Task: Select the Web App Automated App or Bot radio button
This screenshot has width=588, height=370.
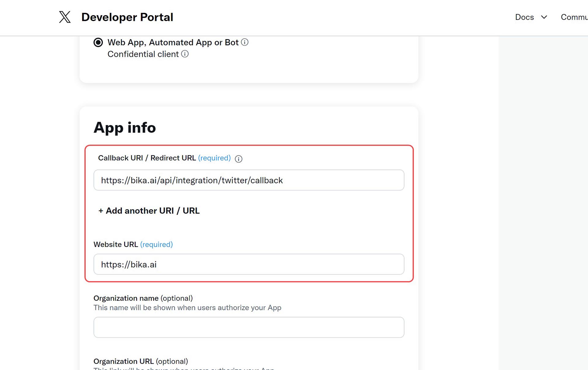Action: coord(98,42)
